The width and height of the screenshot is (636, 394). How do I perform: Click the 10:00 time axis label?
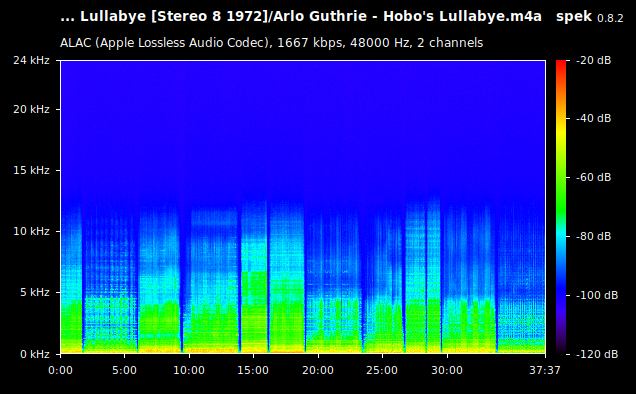tap(189, 370)
